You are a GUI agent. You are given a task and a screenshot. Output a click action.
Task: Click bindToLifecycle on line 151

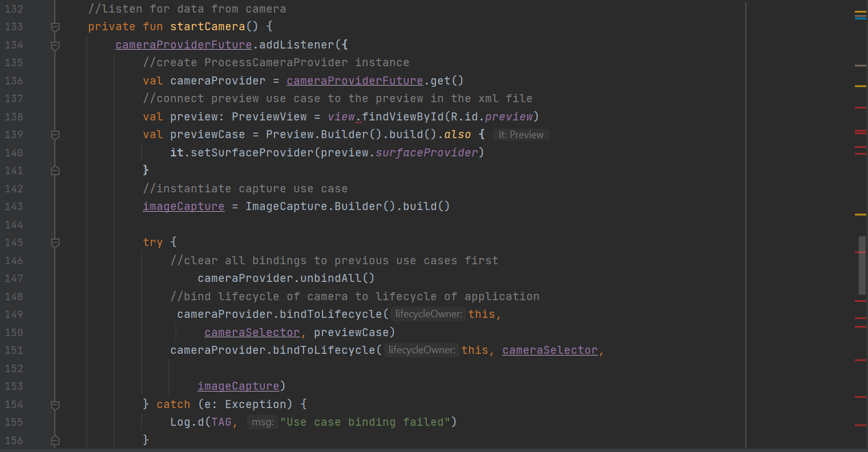(324, 350)
